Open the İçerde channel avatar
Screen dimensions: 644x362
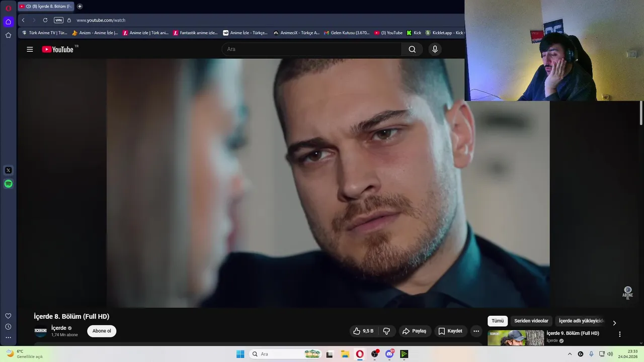(x=40, y=331)
